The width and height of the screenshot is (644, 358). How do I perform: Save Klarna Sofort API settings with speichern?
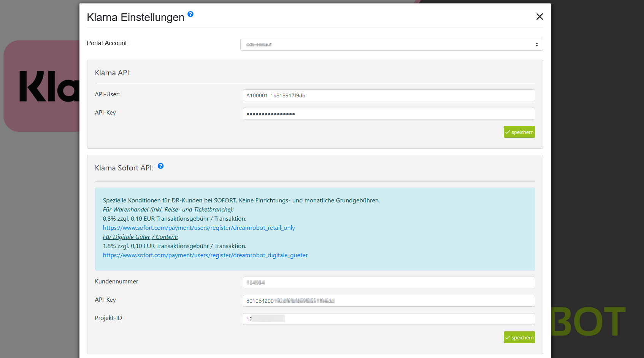click(519, 337)
